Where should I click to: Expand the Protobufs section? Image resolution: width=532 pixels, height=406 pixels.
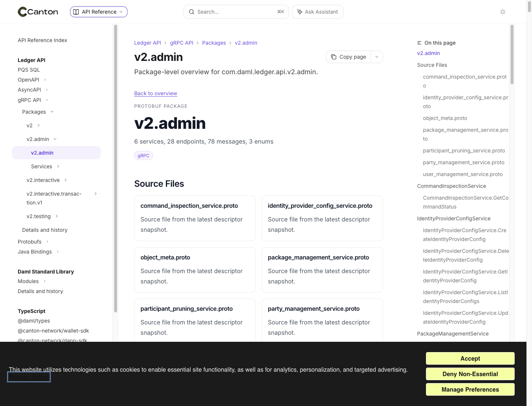click(x=47, y=242)
